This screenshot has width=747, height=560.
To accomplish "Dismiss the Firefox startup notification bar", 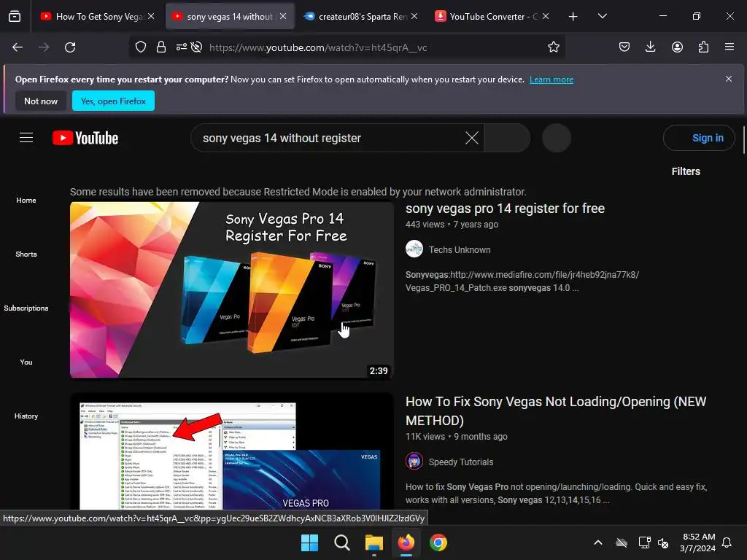I will [729, 79].
